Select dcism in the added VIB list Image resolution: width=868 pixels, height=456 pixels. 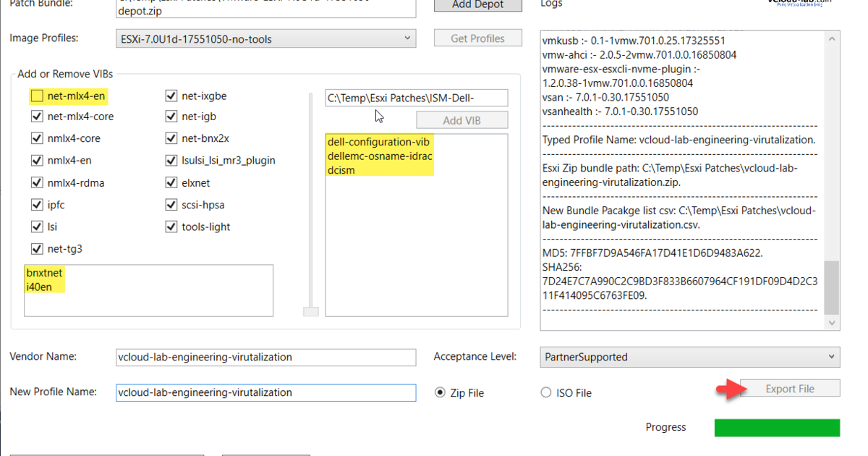coord(341,170)
